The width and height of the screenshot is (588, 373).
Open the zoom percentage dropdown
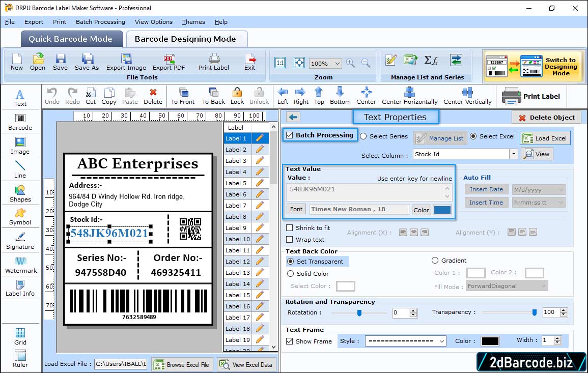[x=337, y=63]
